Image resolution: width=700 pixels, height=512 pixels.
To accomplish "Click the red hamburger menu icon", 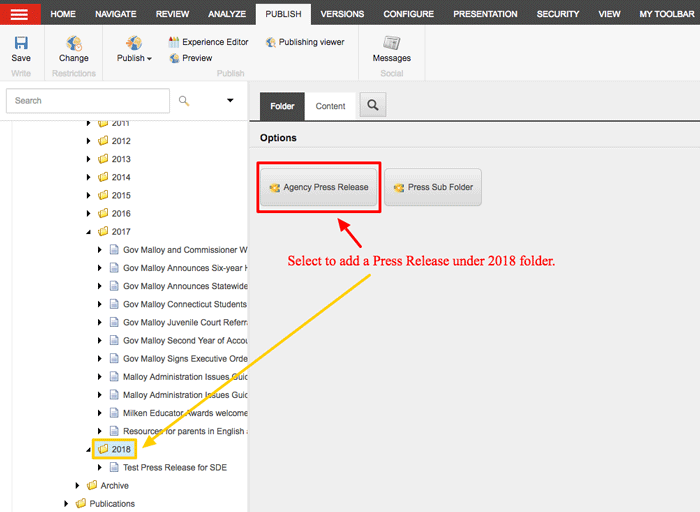I will click(19, 14).
